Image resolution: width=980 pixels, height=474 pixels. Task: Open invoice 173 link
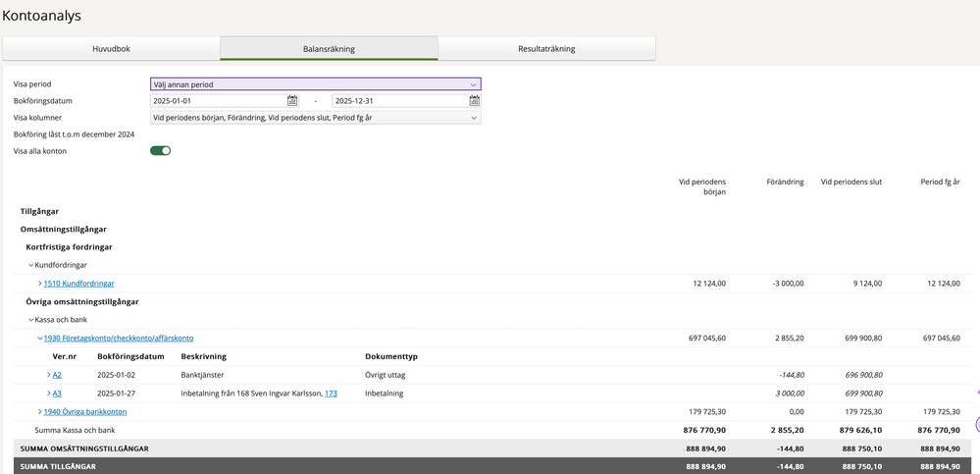pyautogui.click(x=331, y=394)
